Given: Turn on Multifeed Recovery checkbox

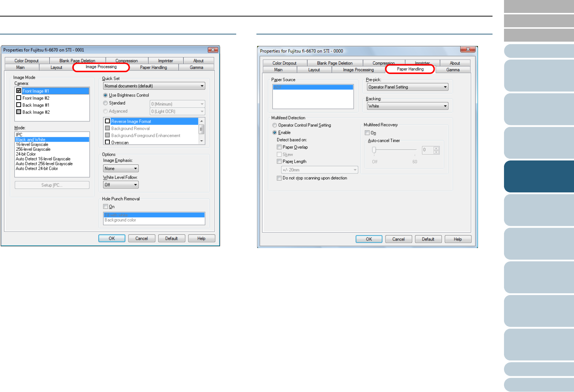Looking at the screenshot, I should (x=367, y=133).
